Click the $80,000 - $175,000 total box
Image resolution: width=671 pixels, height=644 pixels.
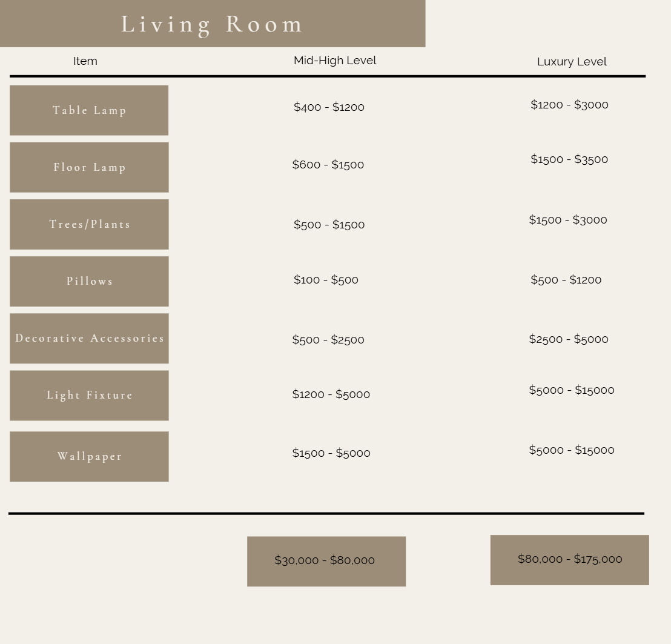click(569, 560)
